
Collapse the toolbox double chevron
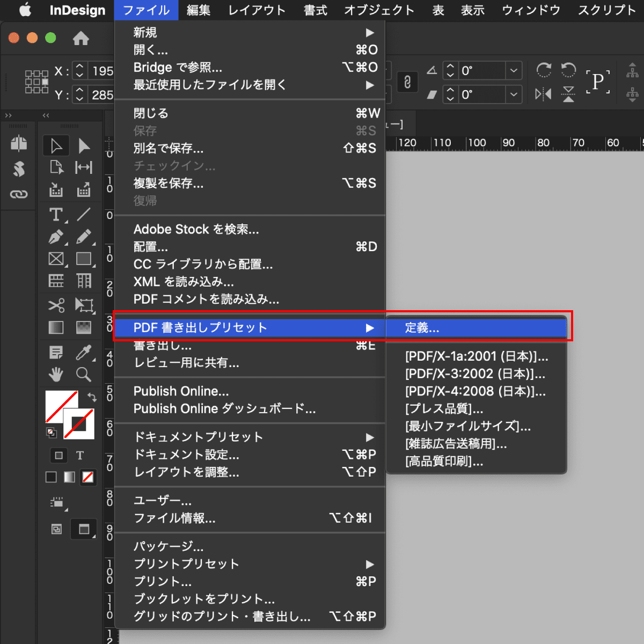click(x=46, y=115)
